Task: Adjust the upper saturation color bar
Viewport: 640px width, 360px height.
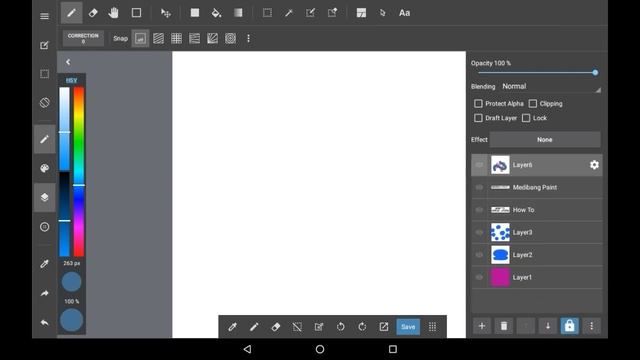Action: 64,129
